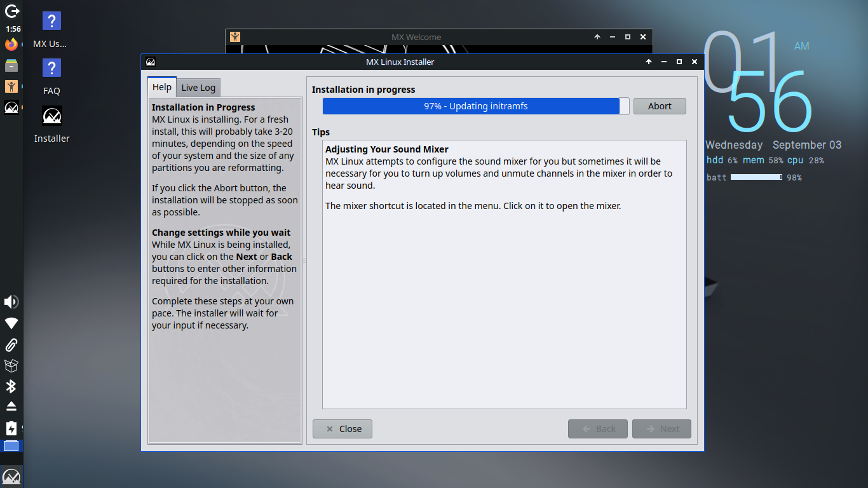868x488 pixels.
Task: Abort the MX Linux installation
Action: 660,106
